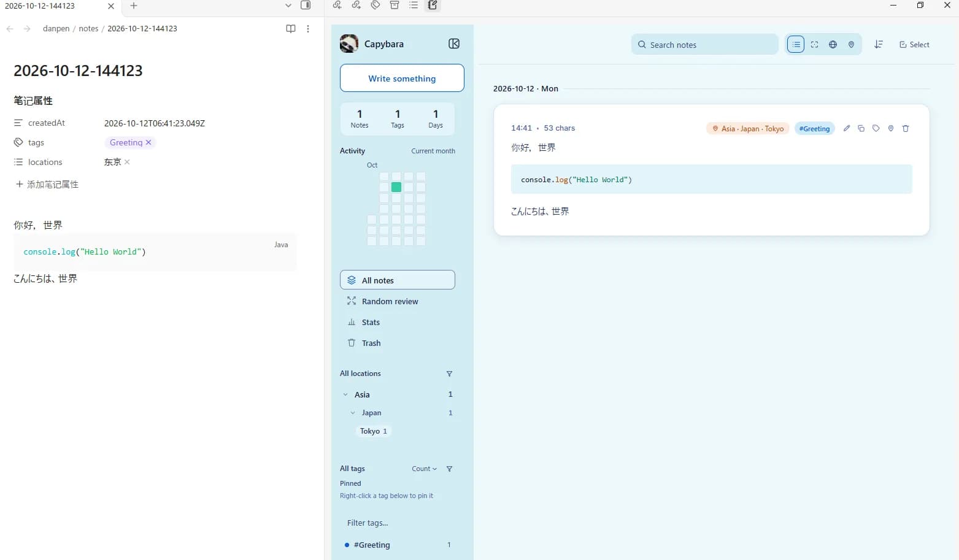Open the tags pane icon in top bar
The height and width of the screenshot is (560, 959).
tap(376, 5)
